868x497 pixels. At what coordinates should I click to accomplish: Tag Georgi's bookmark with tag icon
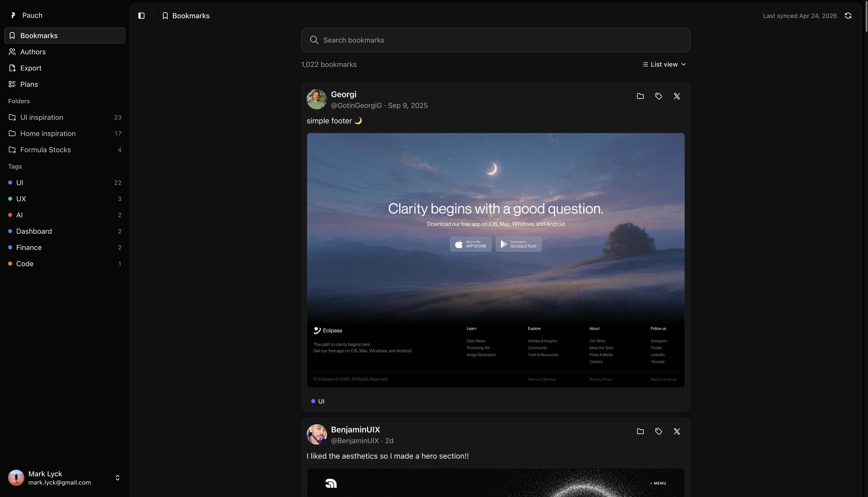coord(658,96)
